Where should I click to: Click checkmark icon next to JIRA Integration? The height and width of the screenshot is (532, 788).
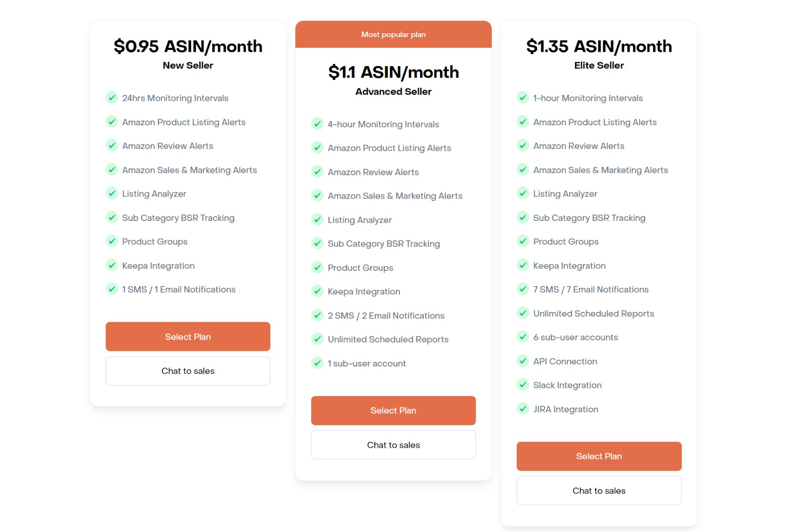[x=523, y=409]
